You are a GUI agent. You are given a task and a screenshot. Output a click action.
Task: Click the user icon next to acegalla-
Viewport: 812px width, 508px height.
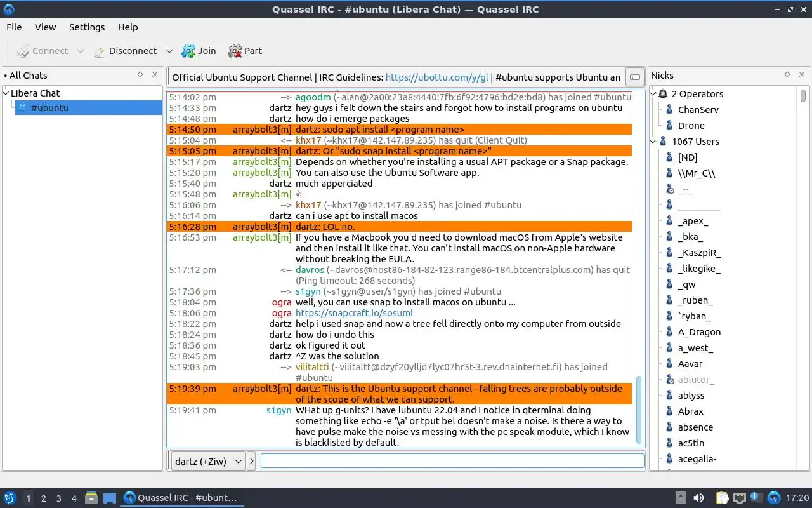coord(669,459)
